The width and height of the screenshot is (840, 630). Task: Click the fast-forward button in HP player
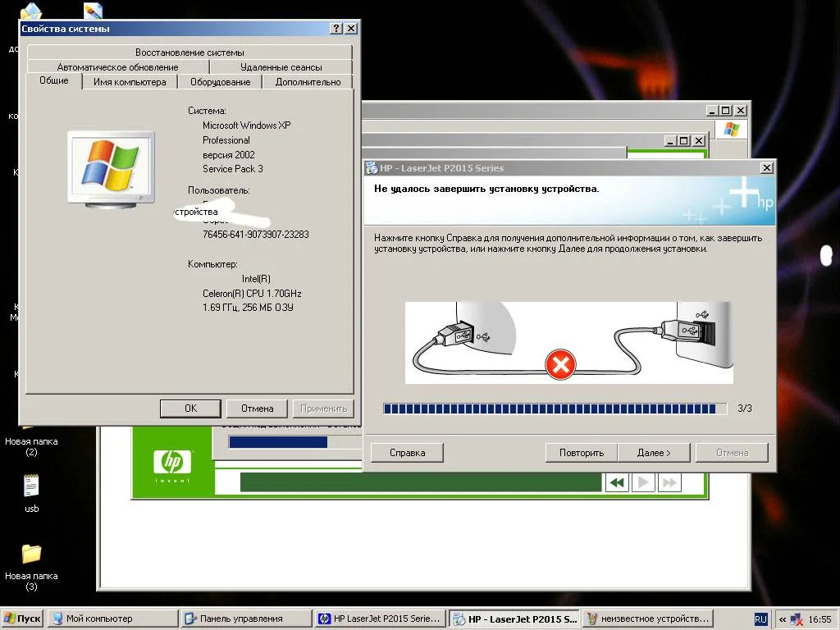tap(669, 482)
